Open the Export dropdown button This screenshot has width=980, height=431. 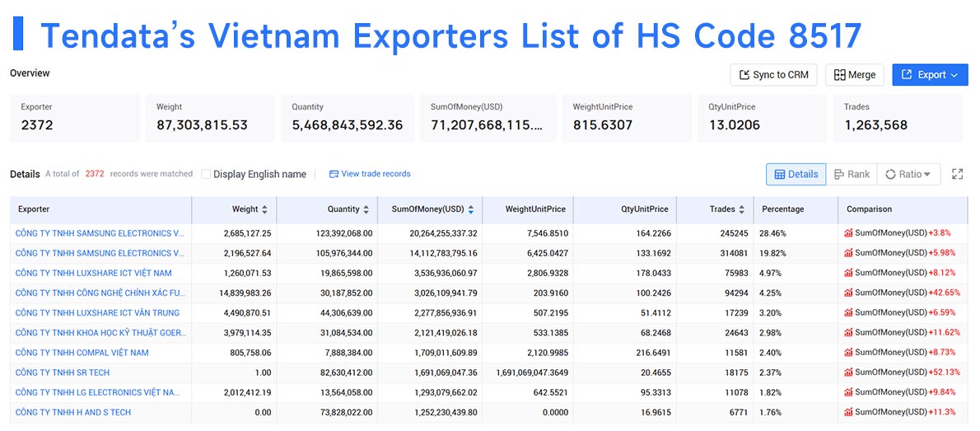click(930, 74)
